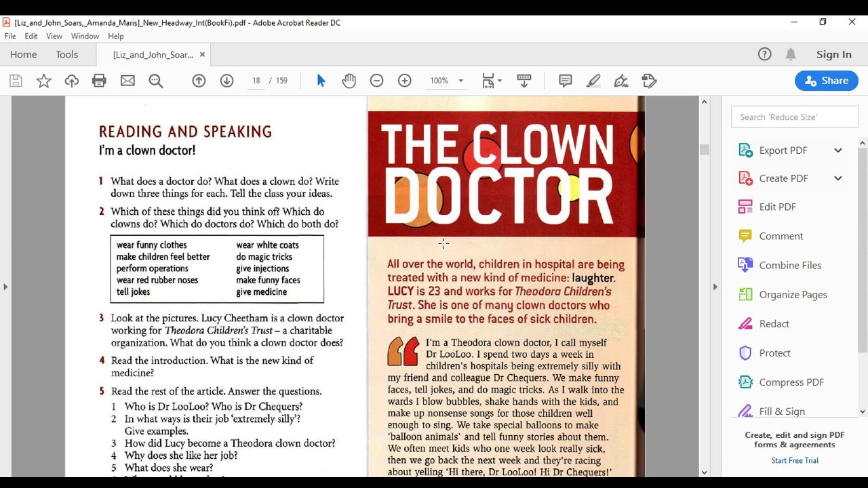The width and height of the screenshot is (868, 488).
Task: Click the bold word 'laughter' in article
Action: (593, 278)
